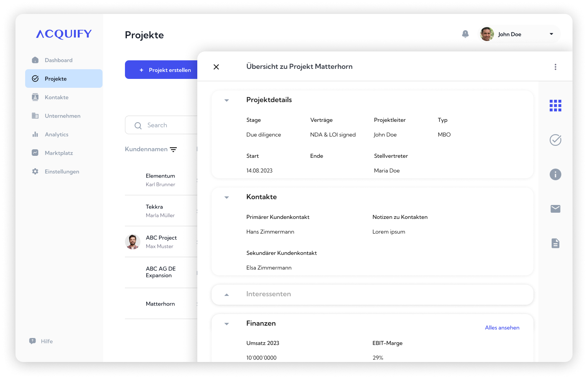The height and width of the screenshot is (379, 588).
Task: Open the info icon in right rail
Action: [x=556, y=174]
